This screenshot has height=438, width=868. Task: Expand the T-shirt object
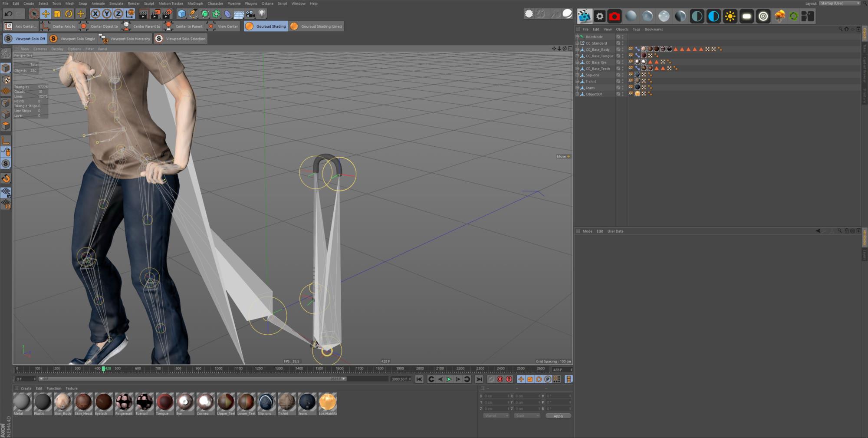tap(577, 81)
